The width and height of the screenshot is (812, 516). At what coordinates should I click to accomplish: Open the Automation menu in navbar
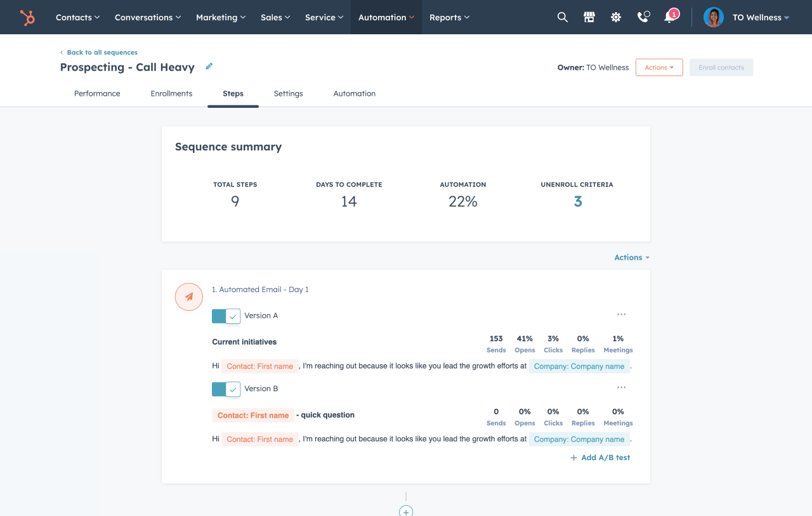click(x=386, y=18)
